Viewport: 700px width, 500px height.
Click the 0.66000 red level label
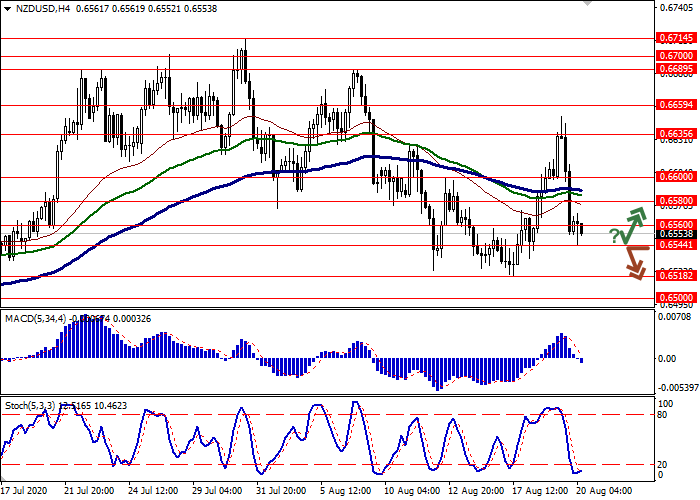[678, 177]
